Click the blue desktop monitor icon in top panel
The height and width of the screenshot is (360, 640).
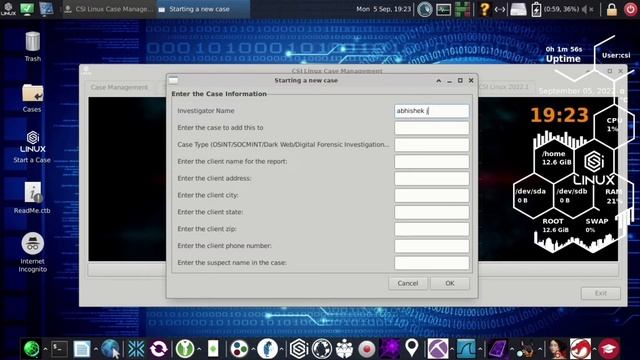(46, 9)
